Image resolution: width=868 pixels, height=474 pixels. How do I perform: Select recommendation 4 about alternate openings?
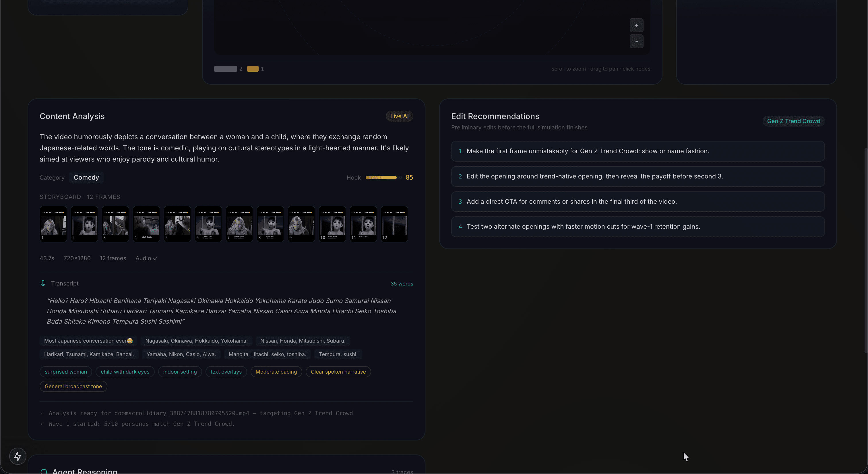pos(638,226)
